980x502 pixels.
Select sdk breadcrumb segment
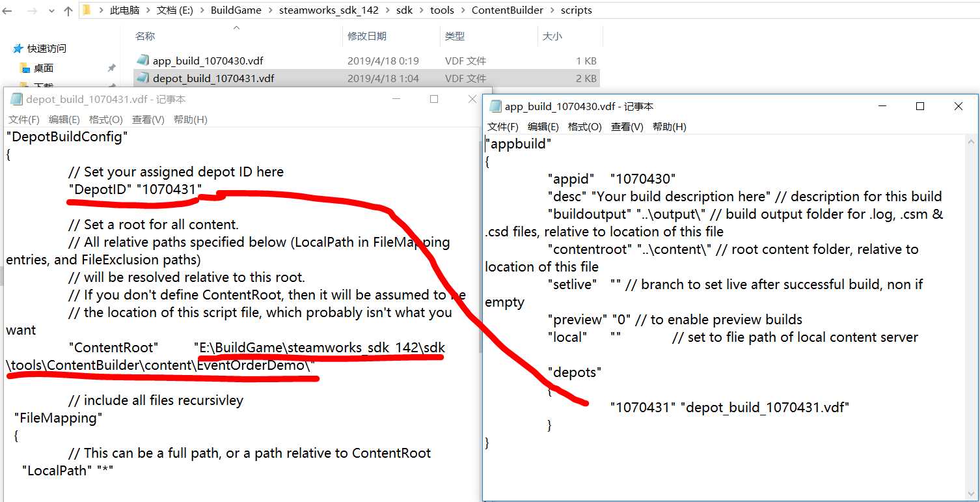tap(404, 10)
